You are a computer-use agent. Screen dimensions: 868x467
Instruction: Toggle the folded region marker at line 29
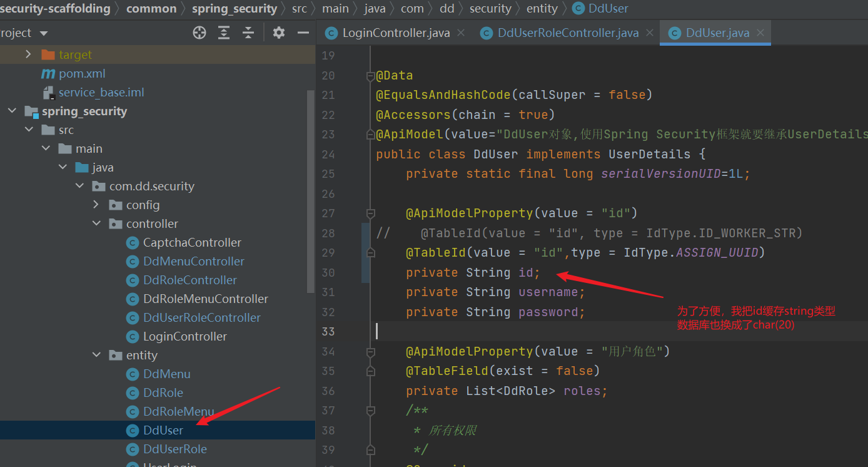(x=370, y=252)
